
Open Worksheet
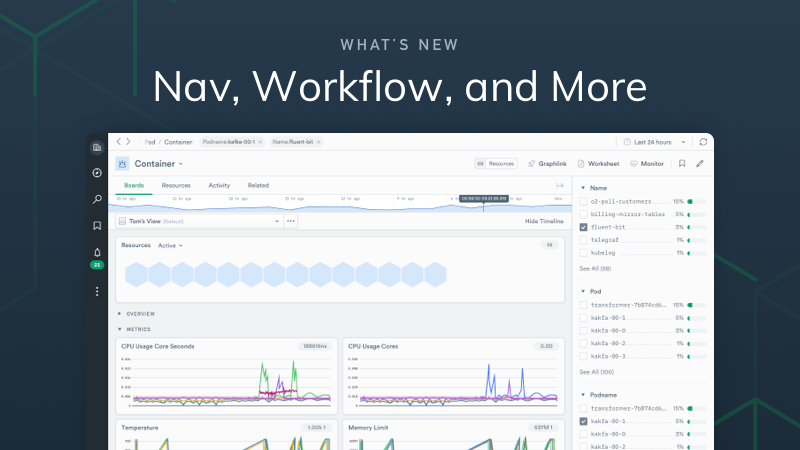(x=598, y=164)
